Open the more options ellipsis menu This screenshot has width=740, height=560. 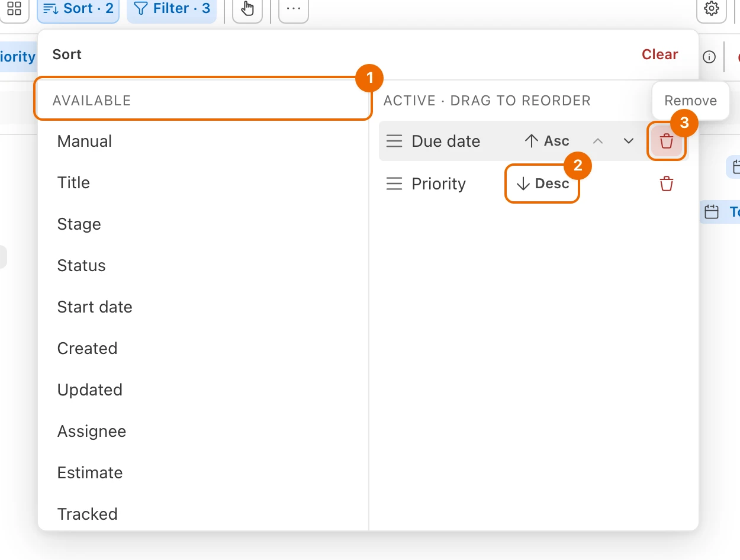(x=294, y=9)
